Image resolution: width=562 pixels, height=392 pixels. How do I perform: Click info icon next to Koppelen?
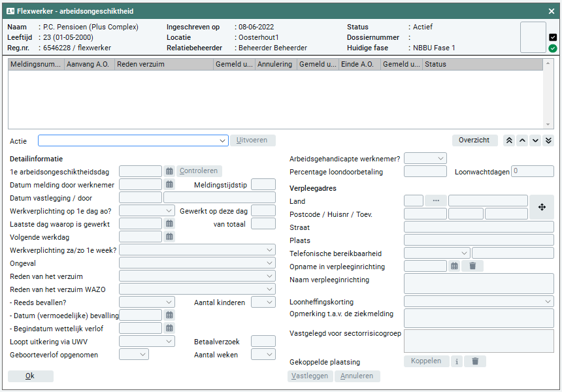457,361
